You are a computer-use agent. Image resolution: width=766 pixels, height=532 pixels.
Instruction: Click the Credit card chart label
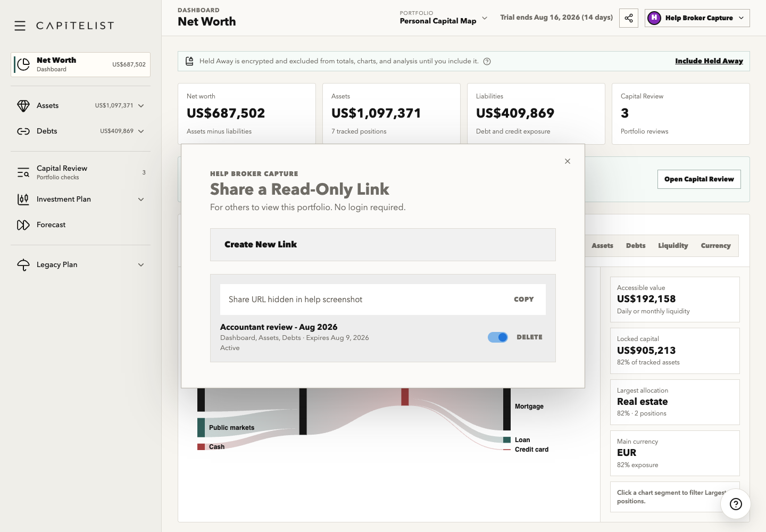tap(531, 450)
